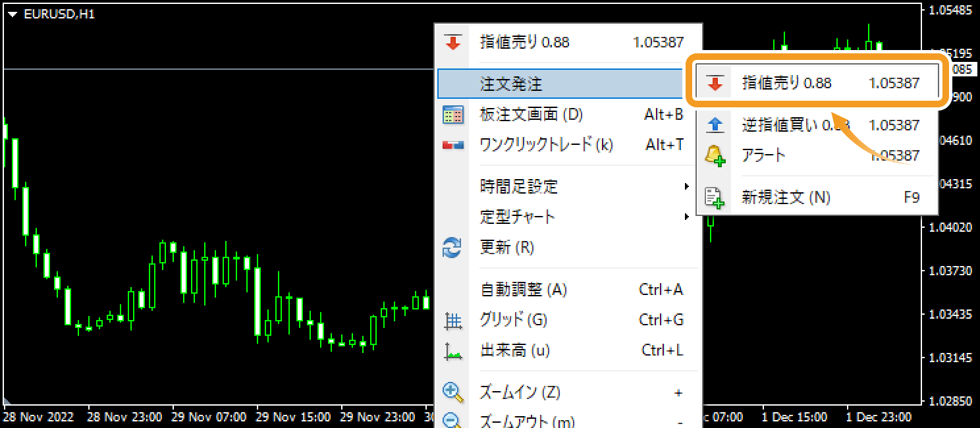Image resolution: width=980 pixels, height=428 pixels.
Task: Click the green refresh arrows icon
Action: tap(452, 248)
